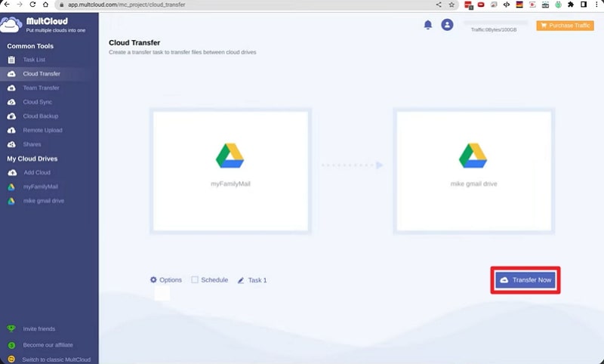The image size is (604, 364).
Task: Open Cloud Sync tool
Action: (x=37, y=102)
